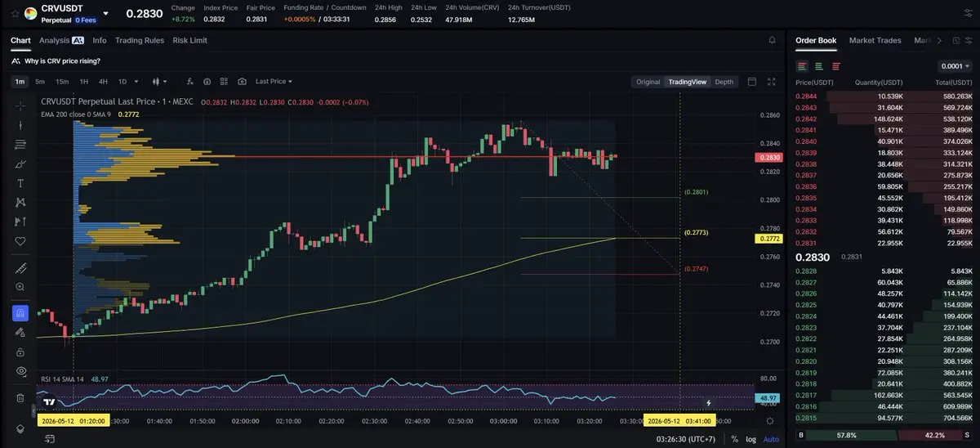The image size is (980, 448).
Task: Select the crosshair cursor tool
Action: (20, 105)
